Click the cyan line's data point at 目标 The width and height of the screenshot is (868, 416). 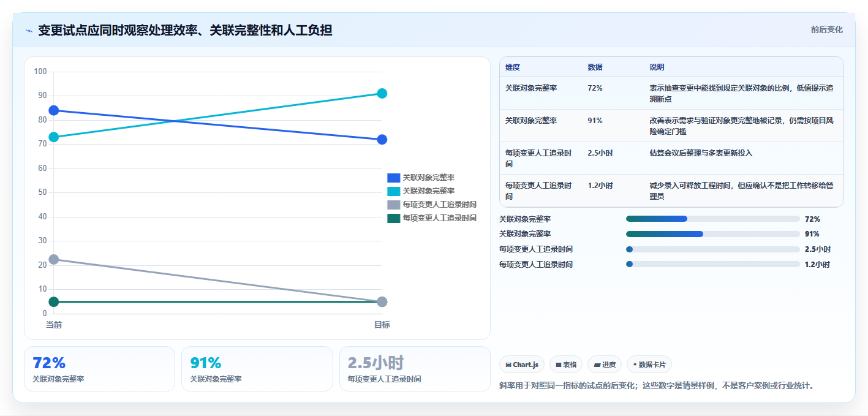(x=382, y=94)
